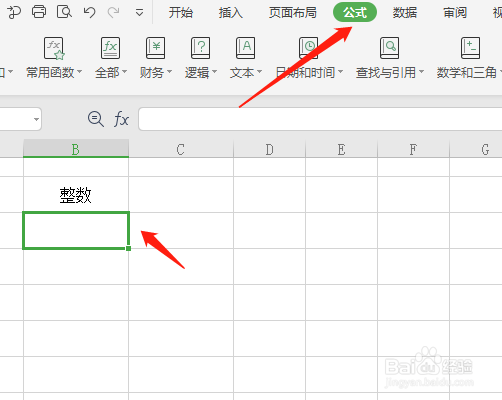Expand the 常用函数 dropdown label

54,72
